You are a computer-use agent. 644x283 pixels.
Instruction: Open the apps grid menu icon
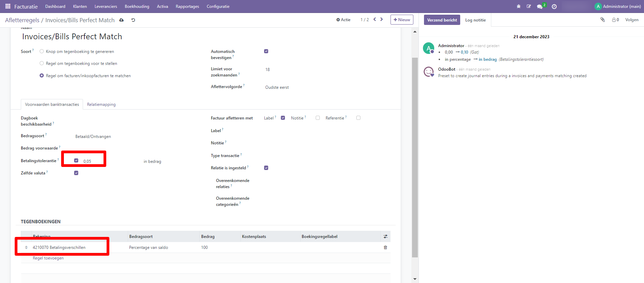(8, 6)
